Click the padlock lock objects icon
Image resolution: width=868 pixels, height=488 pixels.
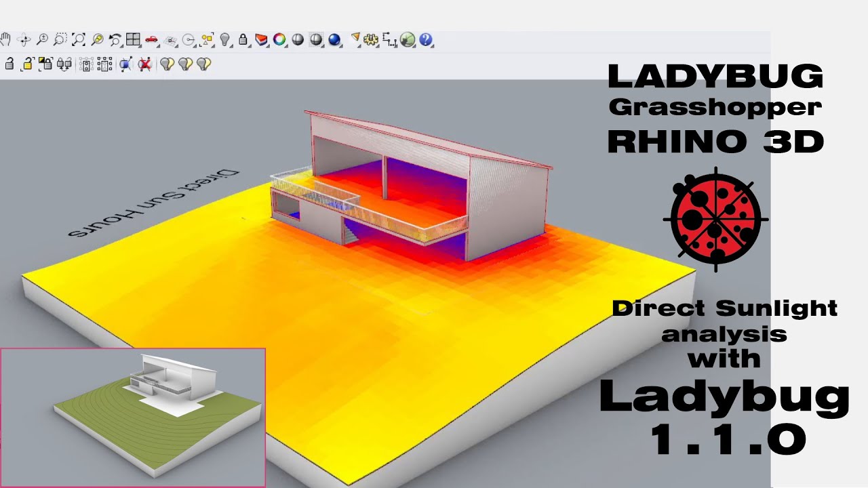pyautogui.click(x=243, y=39)
